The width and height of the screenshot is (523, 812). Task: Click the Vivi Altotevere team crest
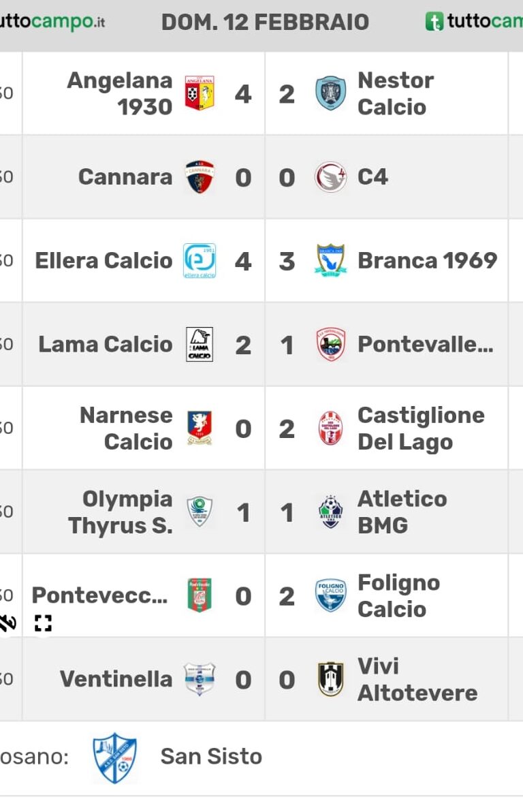[x=330, y=679]
